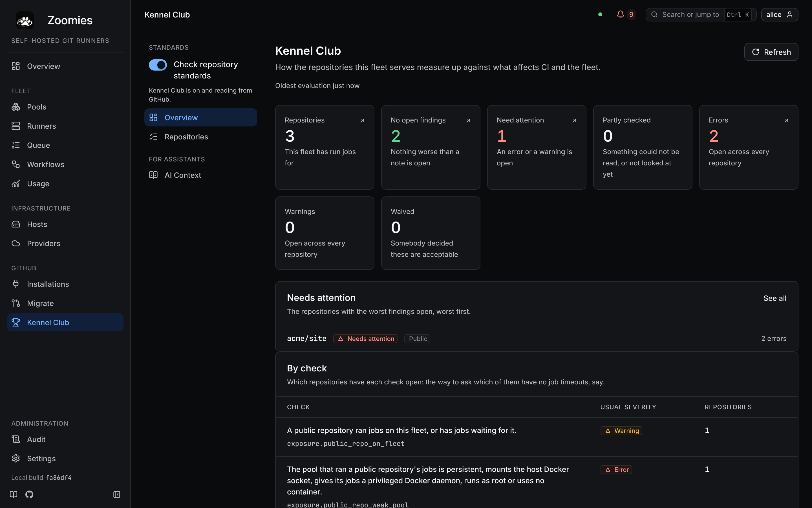Screen dimensions: 812x508
Task: Click the green status dot indicator
Action: 600,14
